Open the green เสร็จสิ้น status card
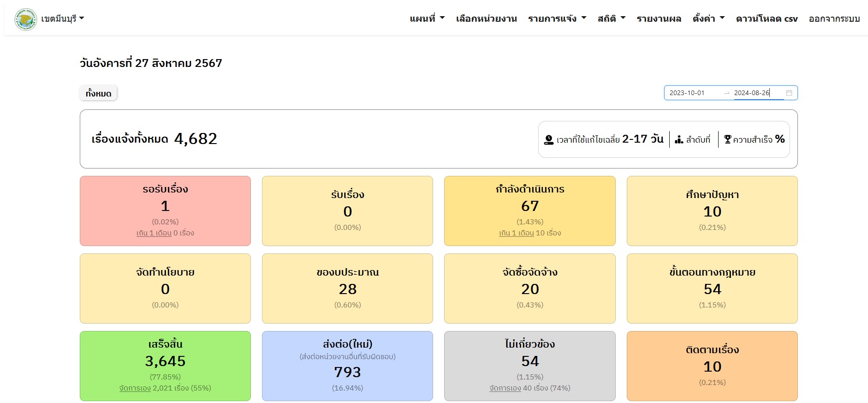This screenshot has height=403, width=868. click(165, 366)
